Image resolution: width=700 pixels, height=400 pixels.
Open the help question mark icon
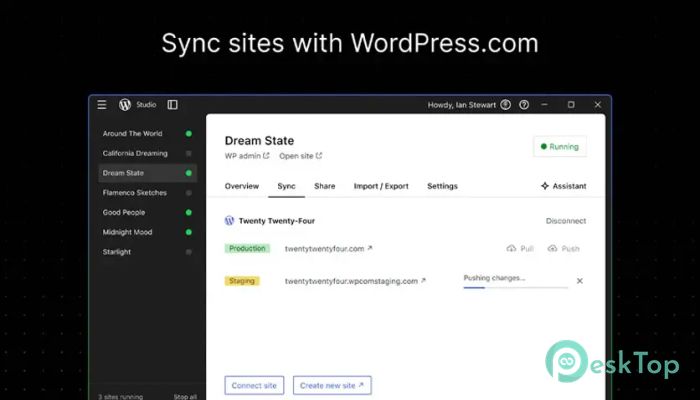pos(524,104)
